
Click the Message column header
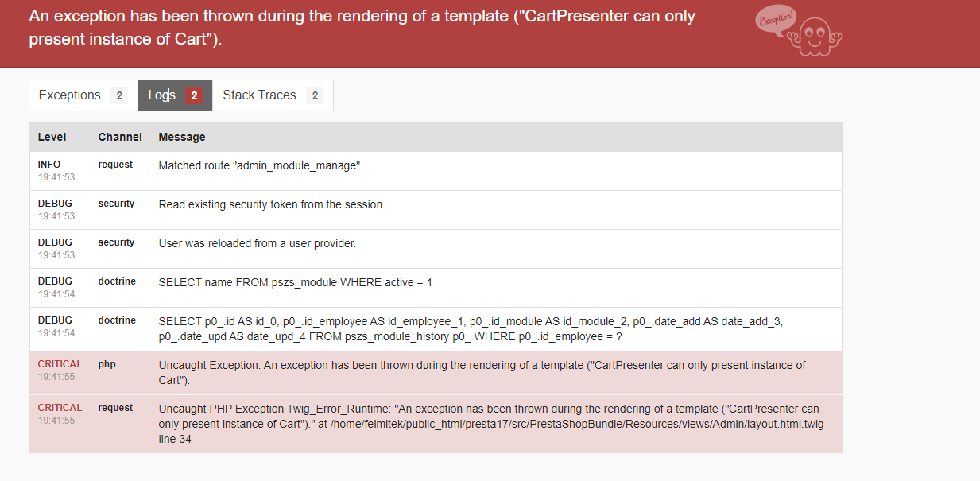point(182,137)
